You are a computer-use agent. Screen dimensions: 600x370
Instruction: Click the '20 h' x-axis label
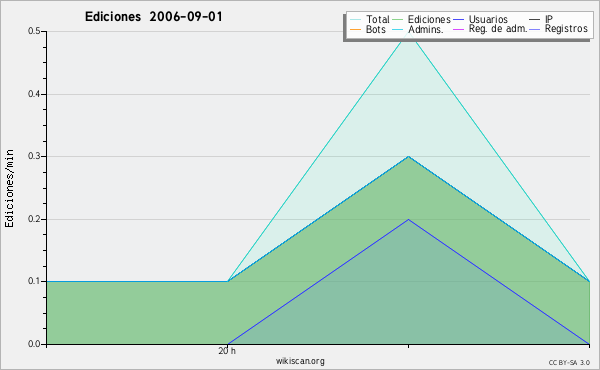227,351
